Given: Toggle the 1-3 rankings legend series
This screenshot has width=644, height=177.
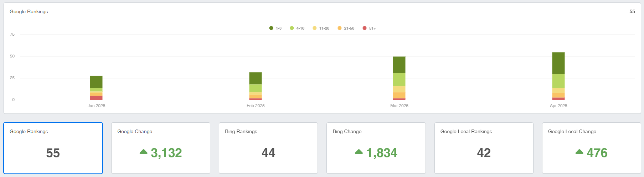Looking at the screenshot, I should (x=275, y=28).
